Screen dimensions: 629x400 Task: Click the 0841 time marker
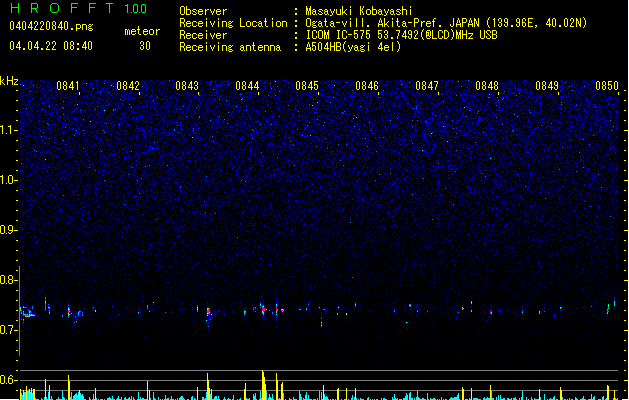coord(67,86)
